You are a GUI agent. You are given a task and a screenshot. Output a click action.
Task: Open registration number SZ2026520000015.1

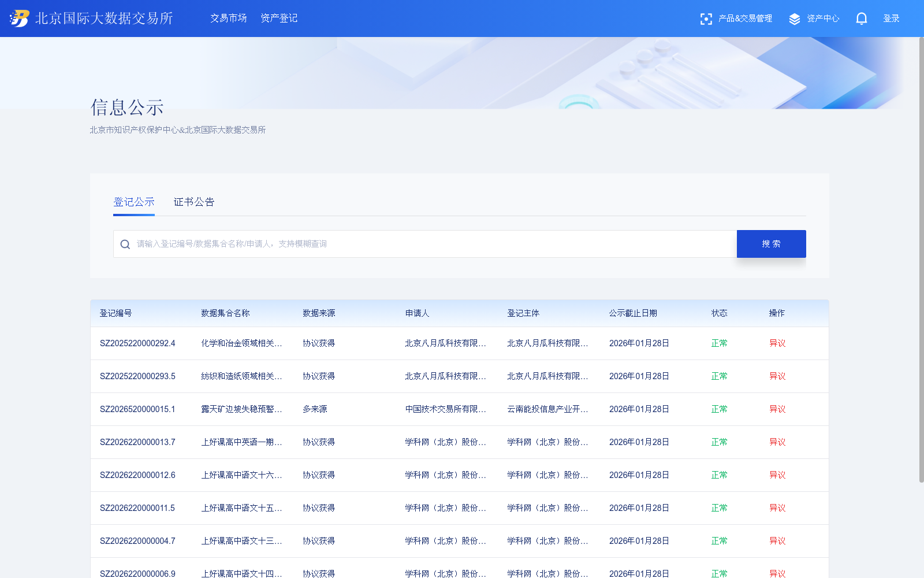click(x=137, y=409)
